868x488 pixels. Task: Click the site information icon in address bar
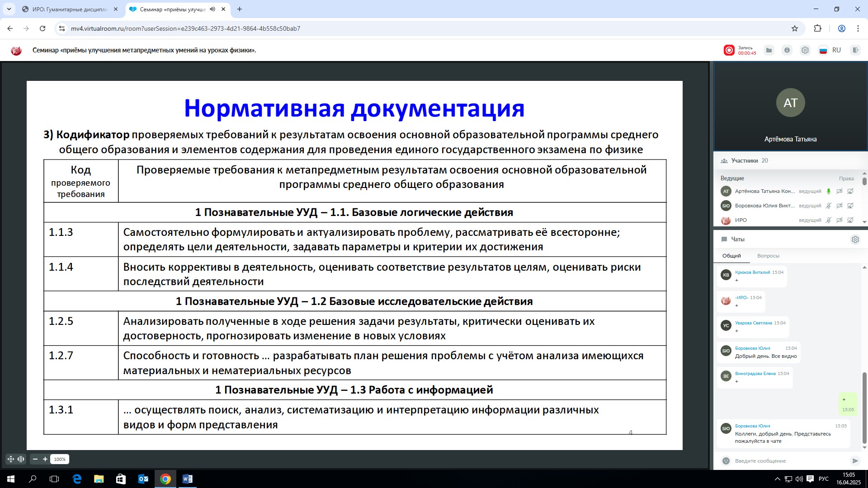pyautogui.click(x=62, y=28)
